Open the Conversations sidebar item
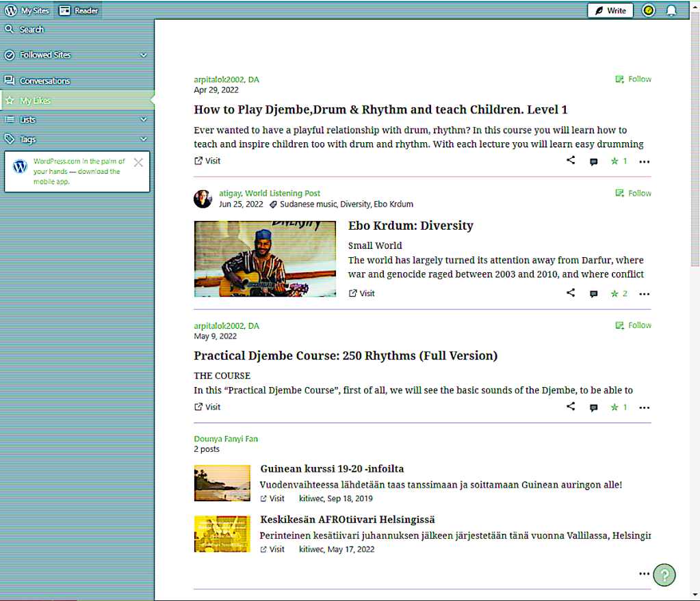 tap(44, 81)
